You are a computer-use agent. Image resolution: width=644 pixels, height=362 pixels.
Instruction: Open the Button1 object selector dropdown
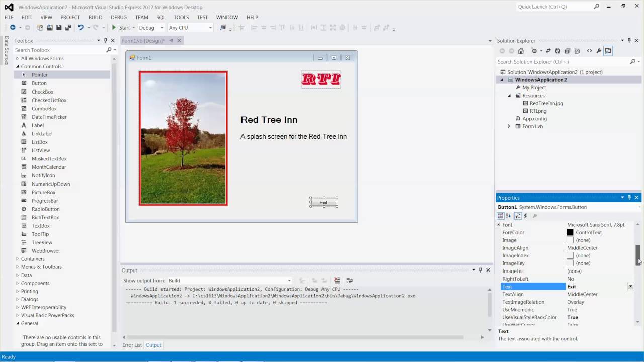click(639, 207)
